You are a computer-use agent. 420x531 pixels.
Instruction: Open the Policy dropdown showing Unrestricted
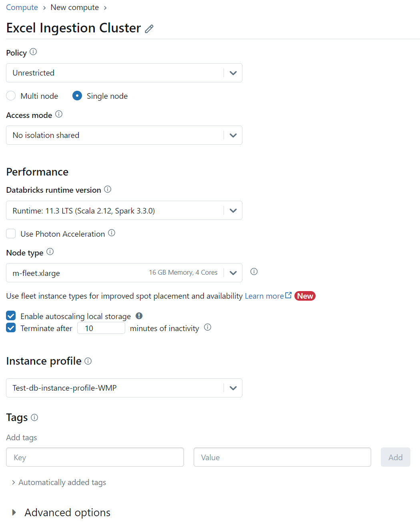click(124, 73)
